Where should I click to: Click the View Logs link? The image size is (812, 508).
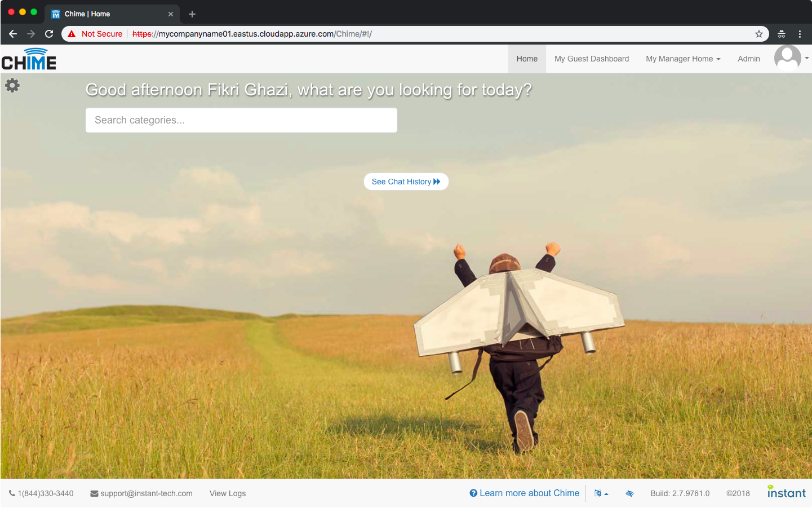pyautogui.click(x=228, y=493)
